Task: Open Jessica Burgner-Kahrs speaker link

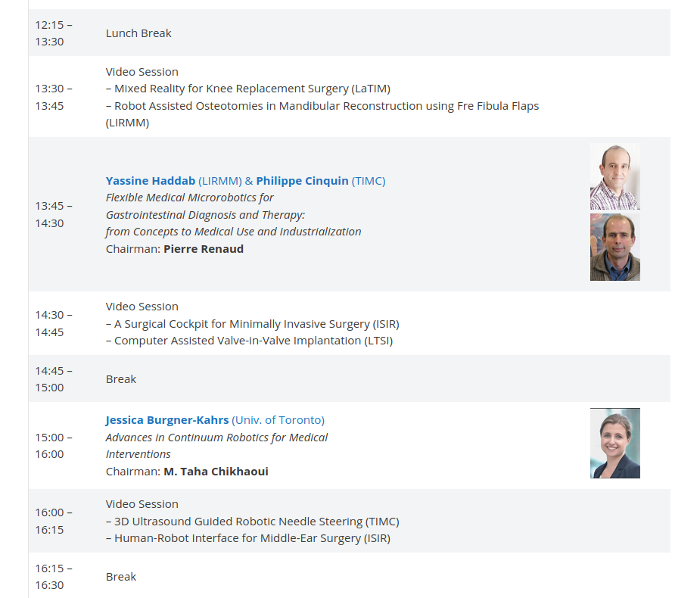Action: (167, 420)
